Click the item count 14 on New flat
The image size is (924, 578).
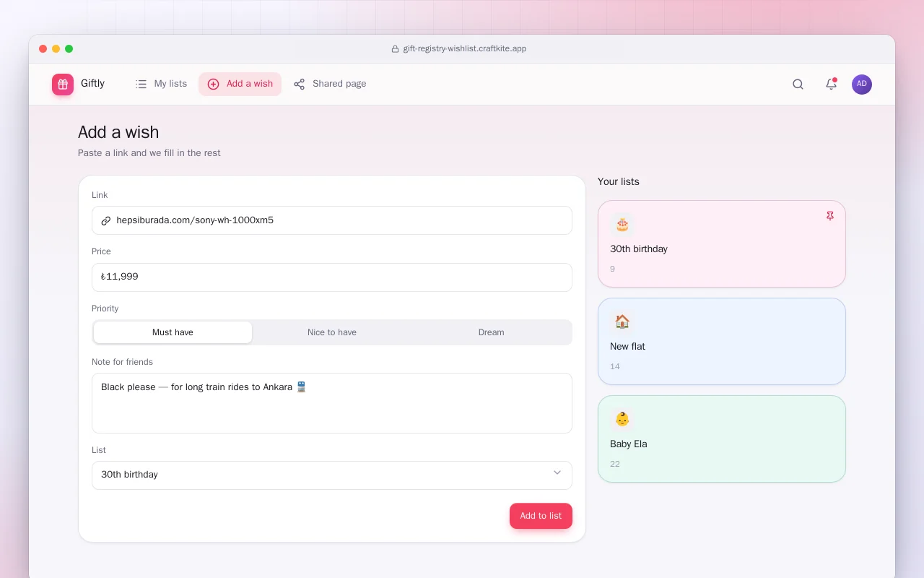(x=615, y=366)
